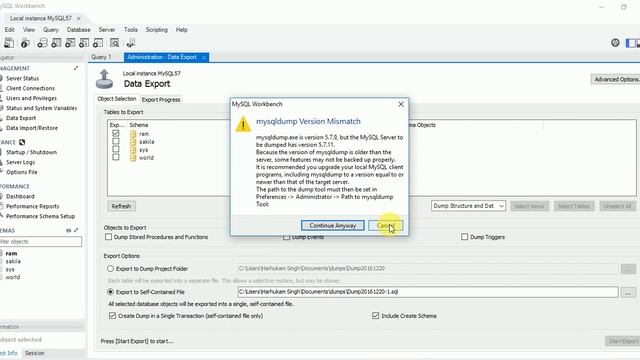The width and height of the screenshot is (640, 360).
Task: Enable Dump Stored Procedures and Functions
Action: (x=109, y=237)
